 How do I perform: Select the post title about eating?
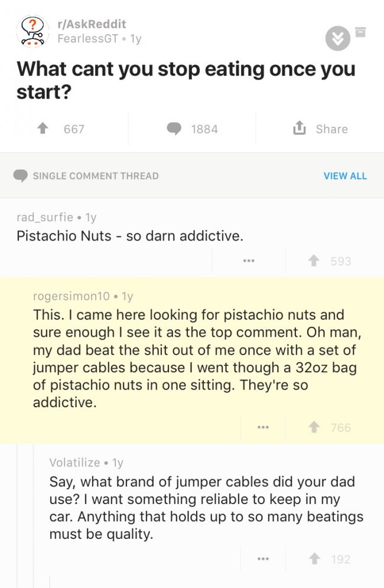[186, 80]
